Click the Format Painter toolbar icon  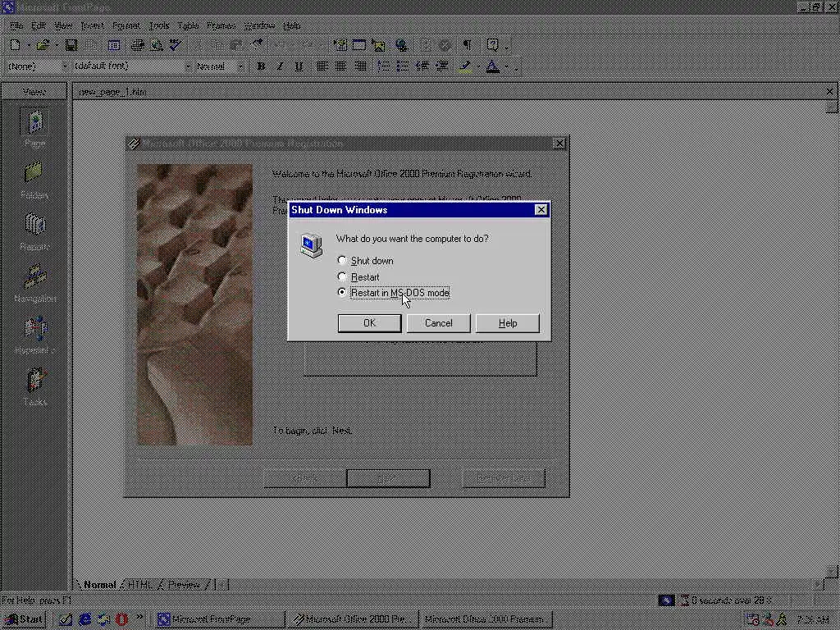[x=258, y=46]
